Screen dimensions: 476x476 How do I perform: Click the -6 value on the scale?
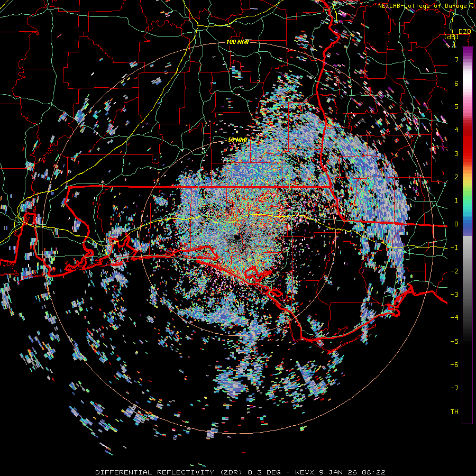tap(454, 365)
